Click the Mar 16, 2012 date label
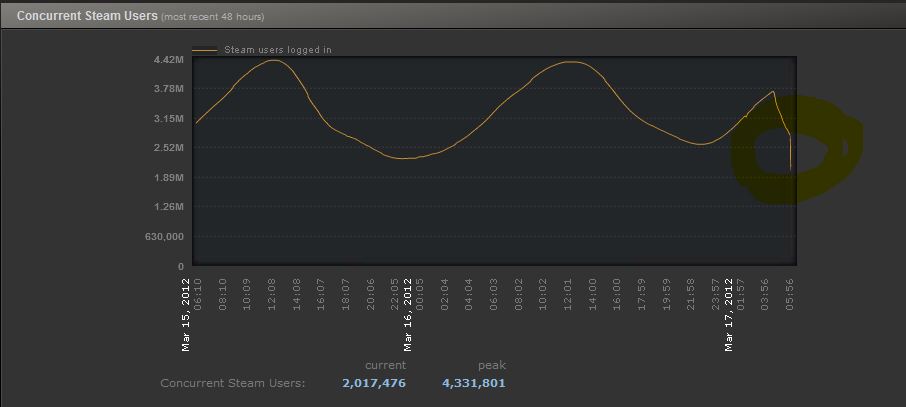This screenshot has height=407, width=906. [407, 314]
